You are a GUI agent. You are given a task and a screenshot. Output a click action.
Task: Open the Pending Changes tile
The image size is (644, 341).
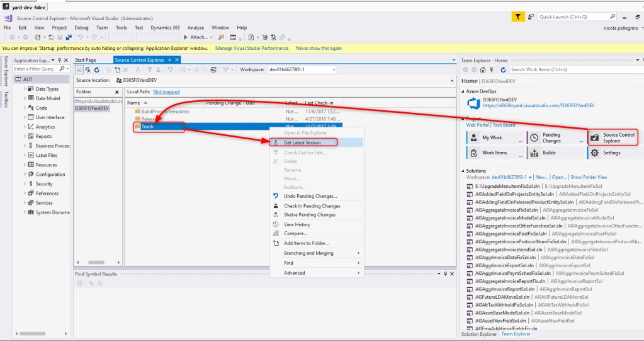pos(551,137)
